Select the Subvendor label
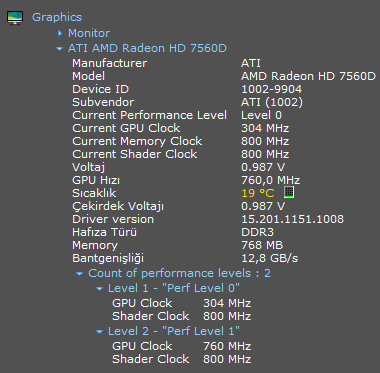The image size is (380, 373). [x=103, y=102]
